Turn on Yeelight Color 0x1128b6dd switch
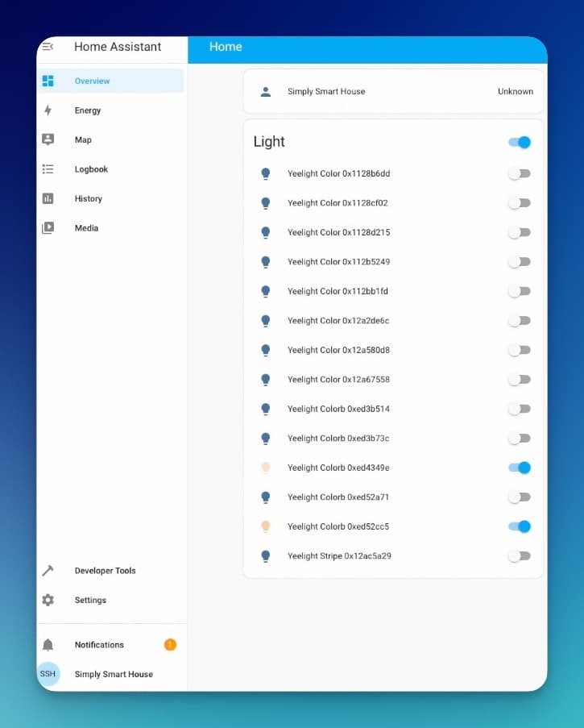 [x=520, y=173]
